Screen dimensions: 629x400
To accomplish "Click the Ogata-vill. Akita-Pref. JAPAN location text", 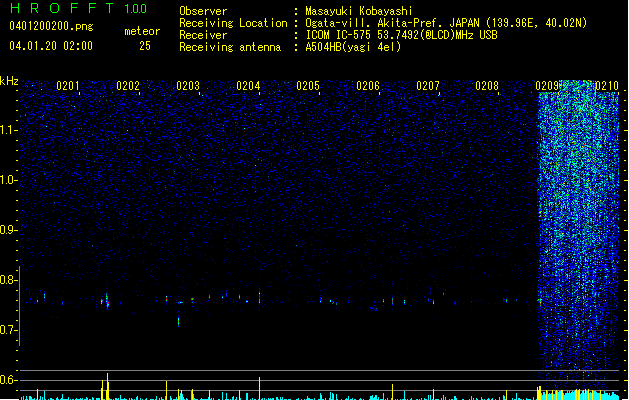I will tap(446, 23).
